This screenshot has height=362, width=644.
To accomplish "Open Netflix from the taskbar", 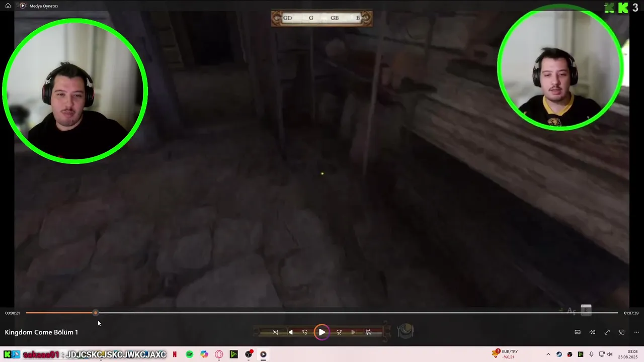I will pyautogui.click(x=175, y=354).
